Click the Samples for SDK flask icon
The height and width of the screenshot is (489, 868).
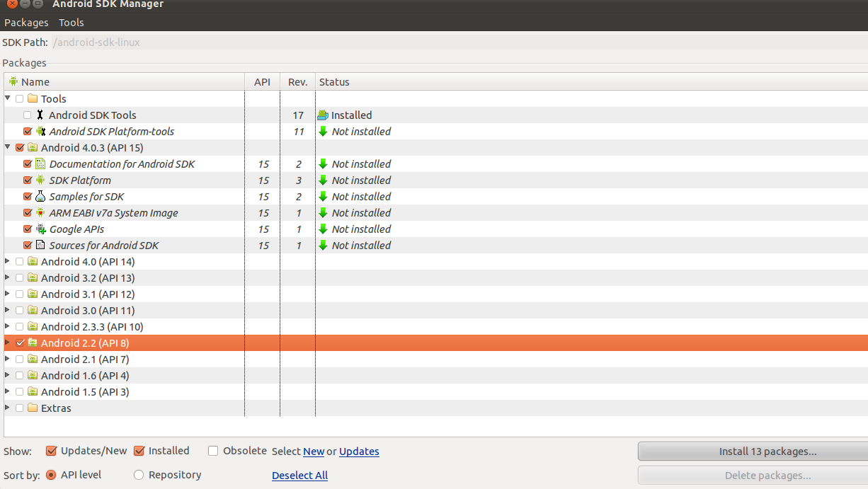coord(40,197)
